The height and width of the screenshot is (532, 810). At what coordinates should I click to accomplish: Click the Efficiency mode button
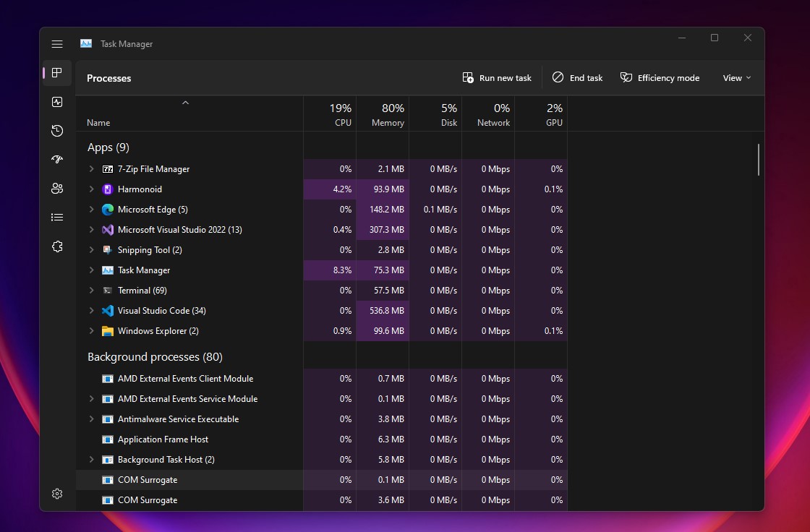660,78
